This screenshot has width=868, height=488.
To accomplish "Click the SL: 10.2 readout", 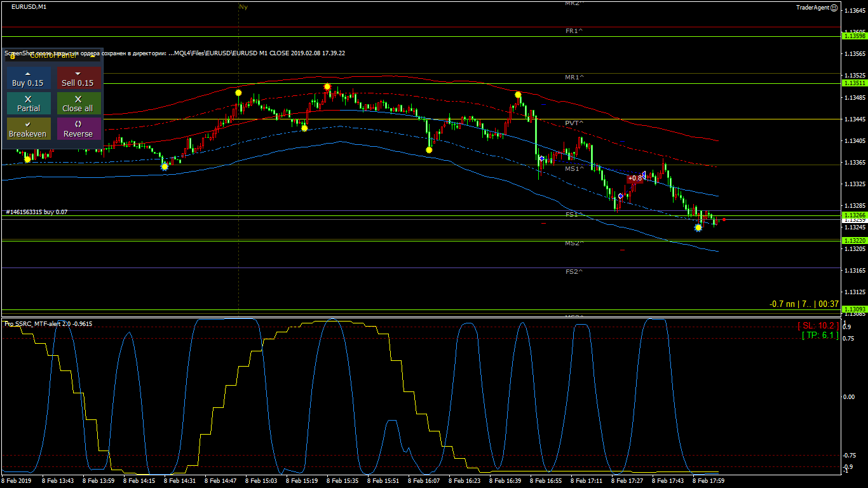I will tap(818, 326).
